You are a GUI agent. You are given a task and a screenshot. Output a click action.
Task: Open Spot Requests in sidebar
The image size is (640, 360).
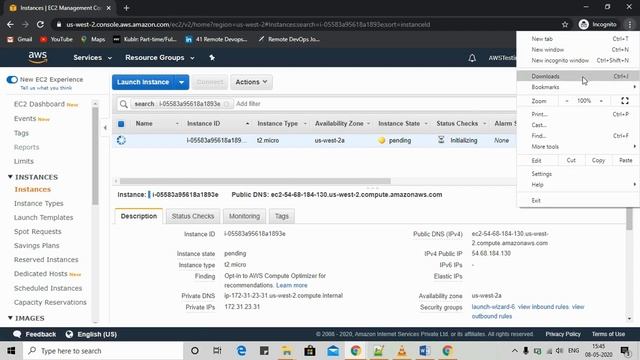pos(38,231)
